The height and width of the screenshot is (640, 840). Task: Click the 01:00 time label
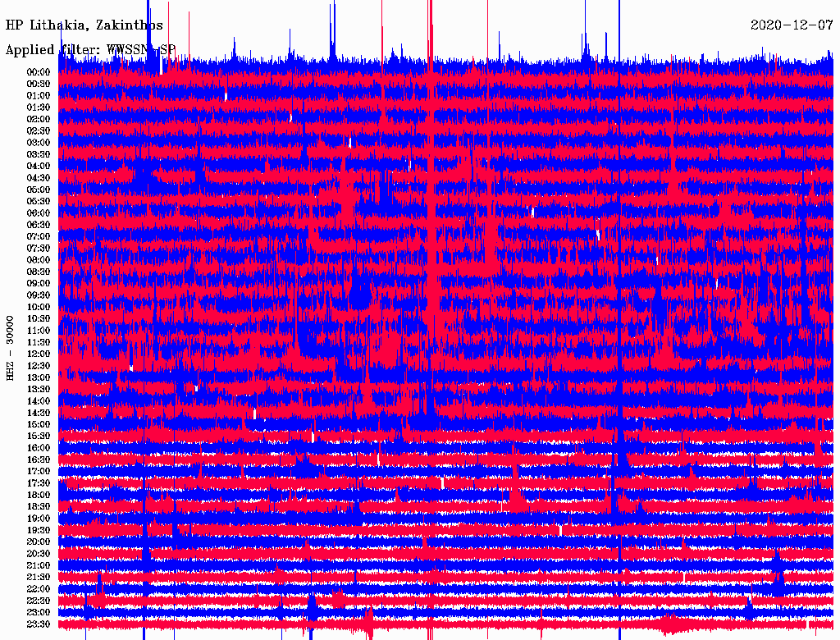39,95
